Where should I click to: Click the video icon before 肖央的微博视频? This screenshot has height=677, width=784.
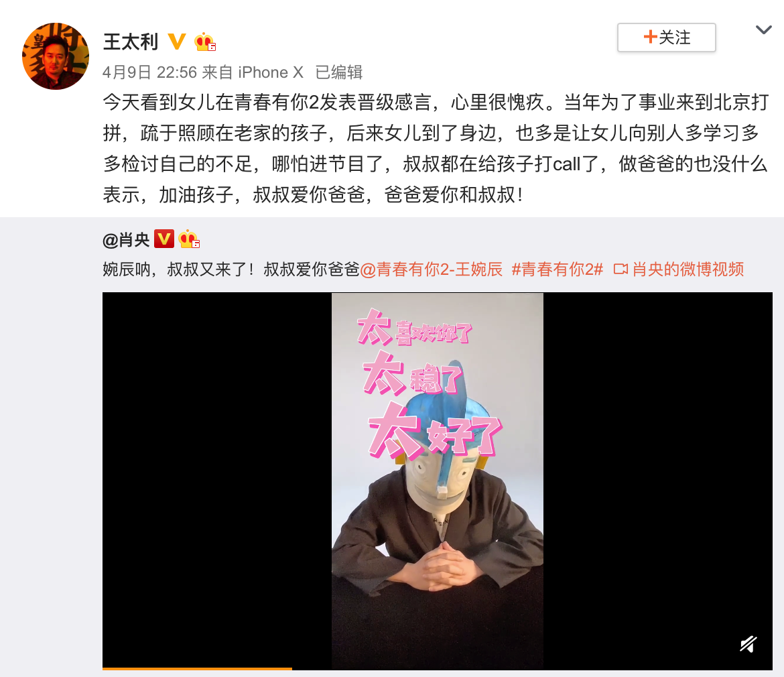[x=620, y=269]
